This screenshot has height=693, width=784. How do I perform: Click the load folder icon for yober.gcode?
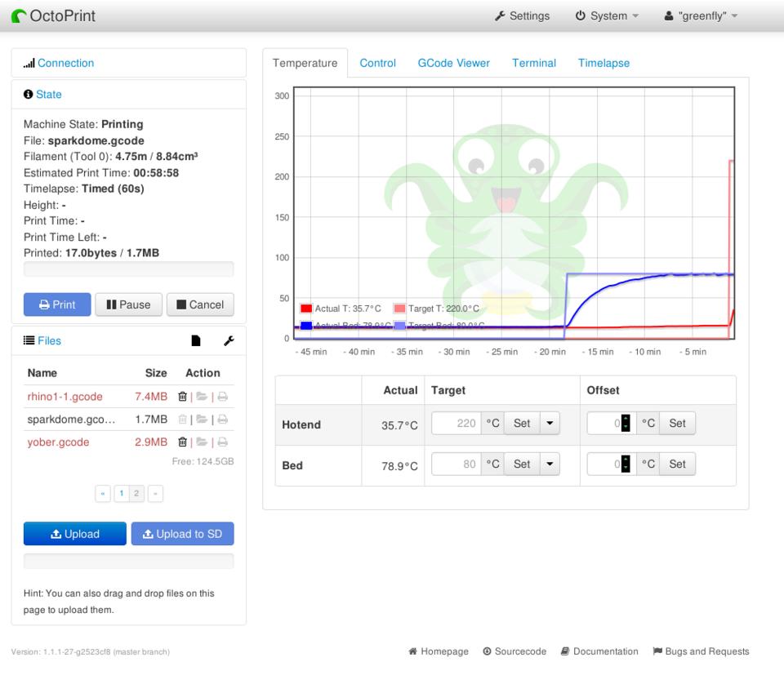click(202, 442)
